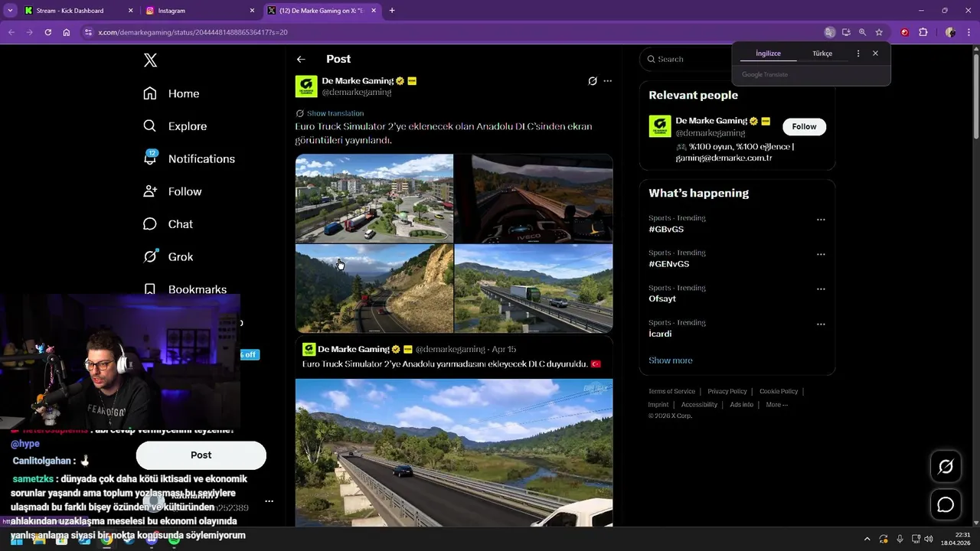This screenshot has width=980, height=551.
Task: Click Show more under What's happening
Action: point(671,360)
